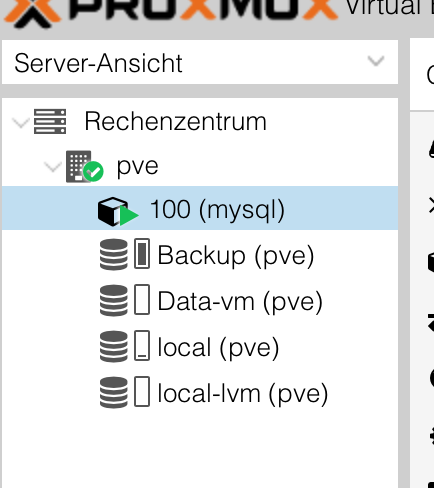Click the Backup (pve) usage indicator

tap(142, 253)
